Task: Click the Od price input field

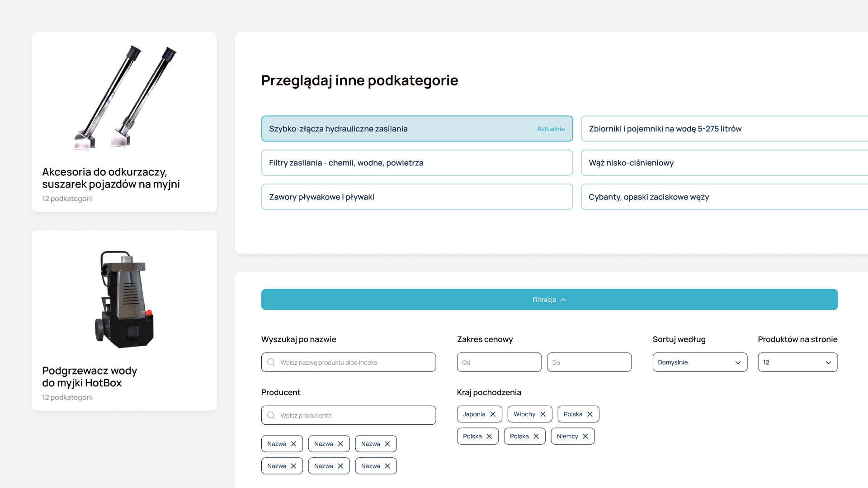Action: 499,362
